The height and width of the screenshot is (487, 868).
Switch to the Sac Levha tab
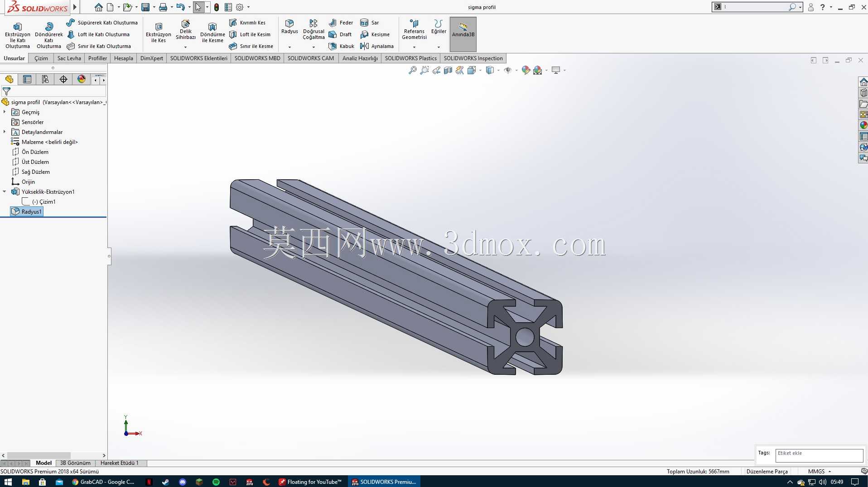69,58
